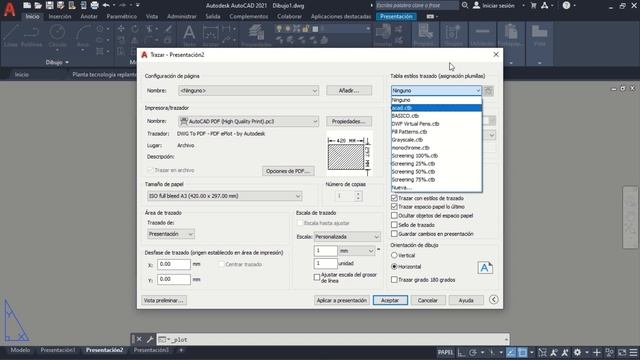This screenshot has width=640, height=360.
Task: Click the command line customize wrench icon
Action: point(150,339)
